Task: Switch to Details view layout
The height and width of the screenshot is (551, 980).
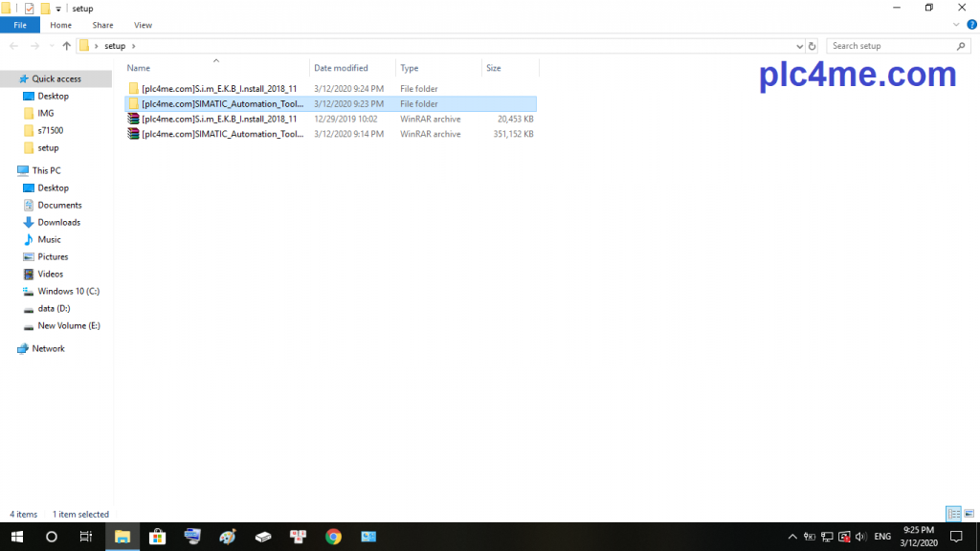Action: pyautogui.click(x=952, y=514)
